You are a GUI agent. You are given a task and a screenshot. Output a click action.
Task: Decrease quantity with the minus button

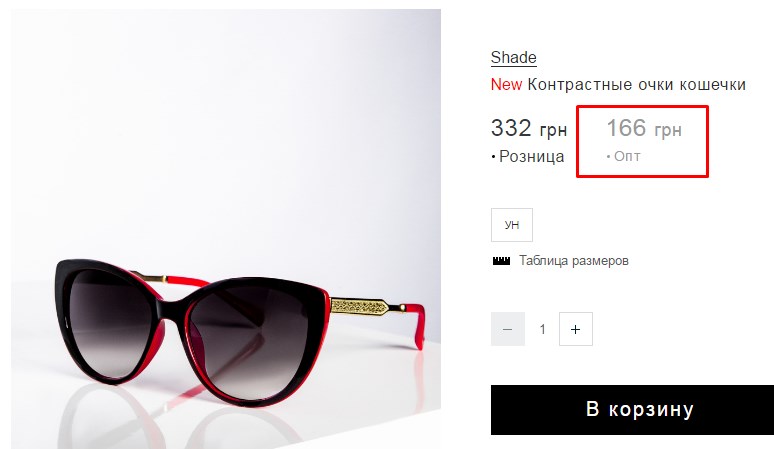pyautogui.click(x=508, y=329)
